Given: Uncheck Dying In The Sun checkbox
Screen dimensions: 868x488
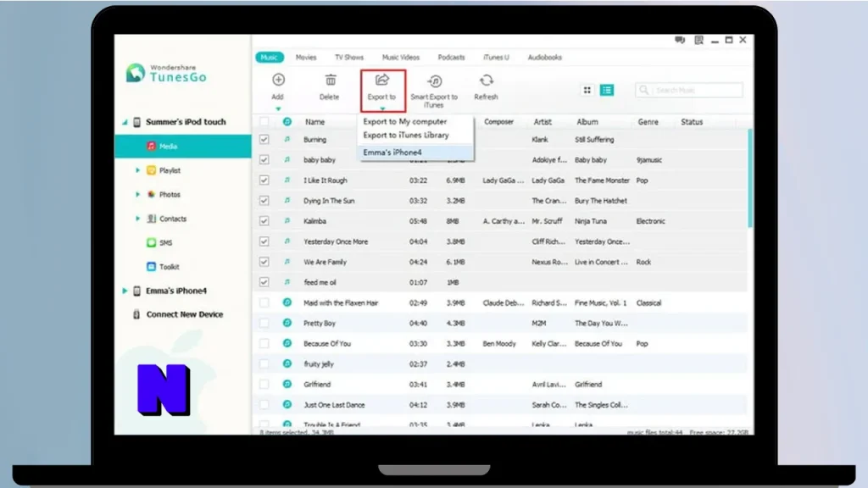Looking at the screenshot, I should pyautogui.click(x=264, y=201).
